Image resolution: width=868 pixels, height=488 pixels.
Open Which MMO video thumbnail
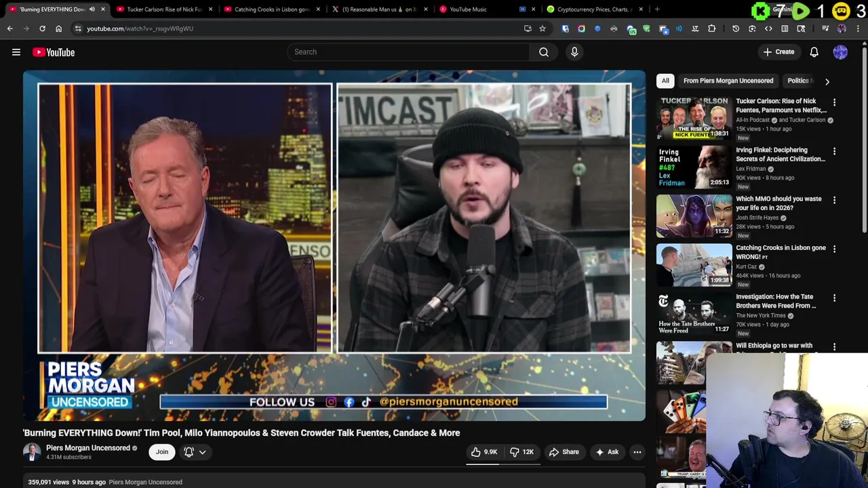coord(694,216)
